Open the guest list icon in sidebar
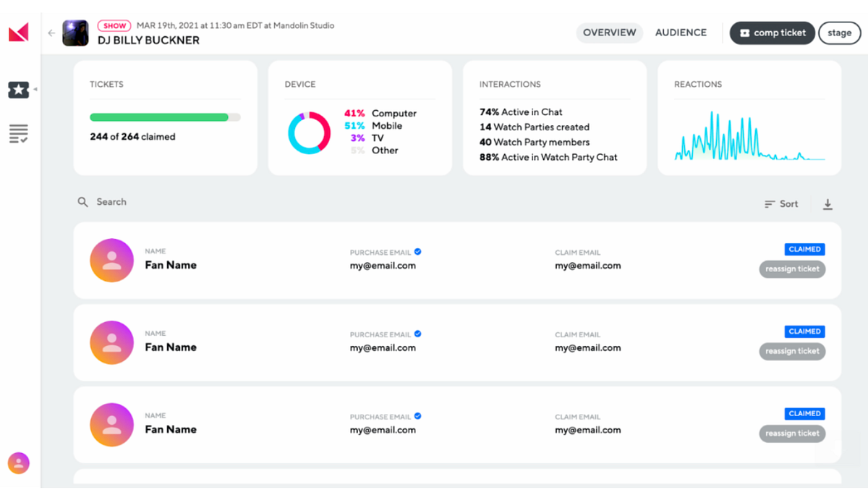This screenshot has width=868, height=503. pos(17,133)
